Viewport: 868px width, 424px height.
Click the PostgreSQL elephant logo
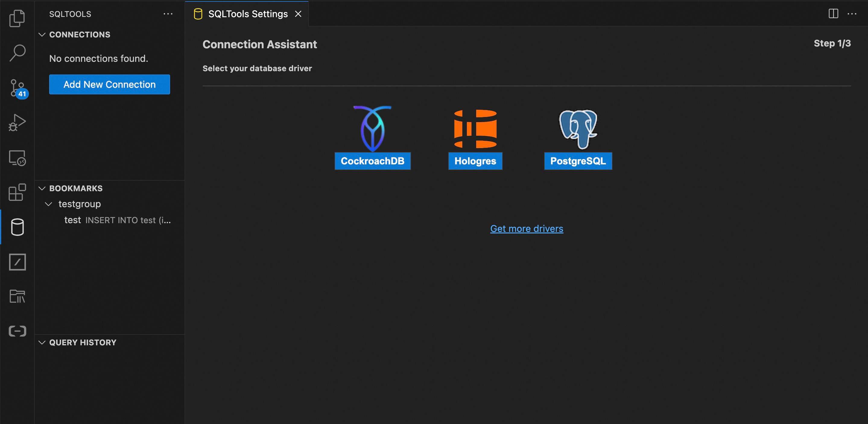[x=578, y=129]
